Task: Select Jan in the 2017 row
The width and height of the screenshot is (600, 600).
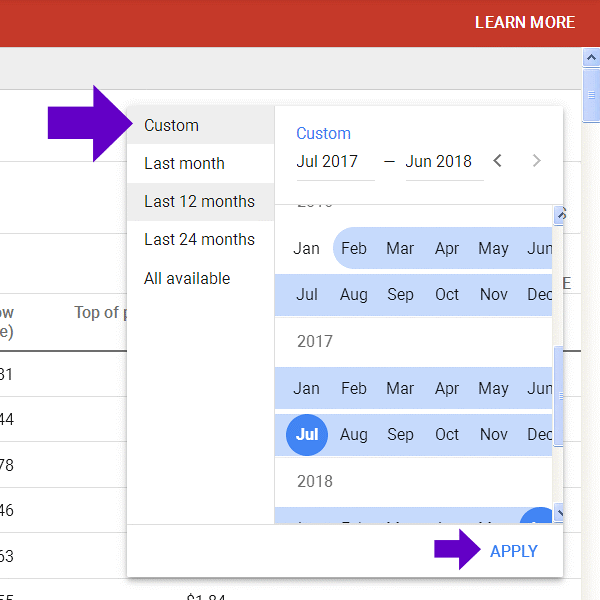Action: 307,388
